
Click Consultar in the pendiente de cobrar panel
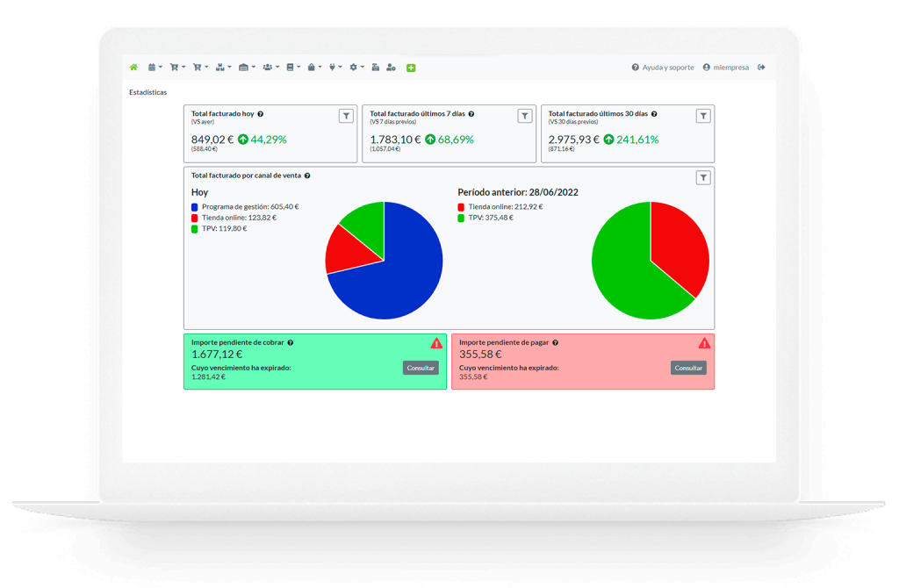[421, 368]
